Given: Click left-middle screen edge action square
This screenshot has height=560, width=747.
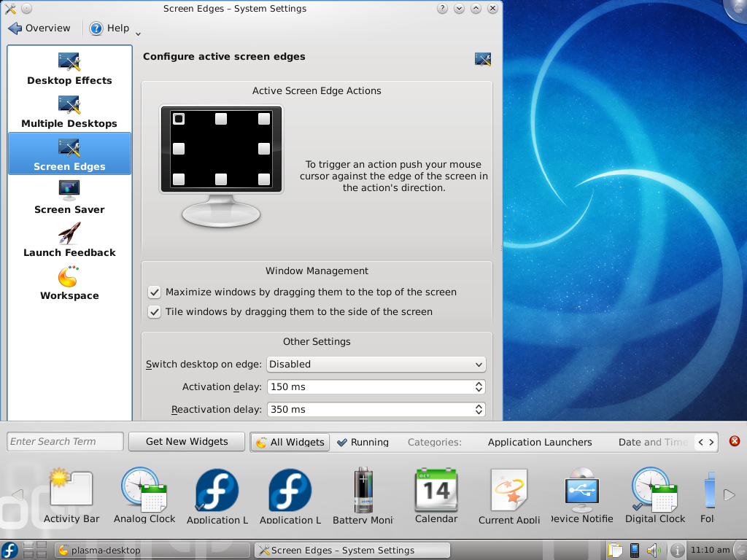Looking at the screenshot, I should (x=179, y=149).
